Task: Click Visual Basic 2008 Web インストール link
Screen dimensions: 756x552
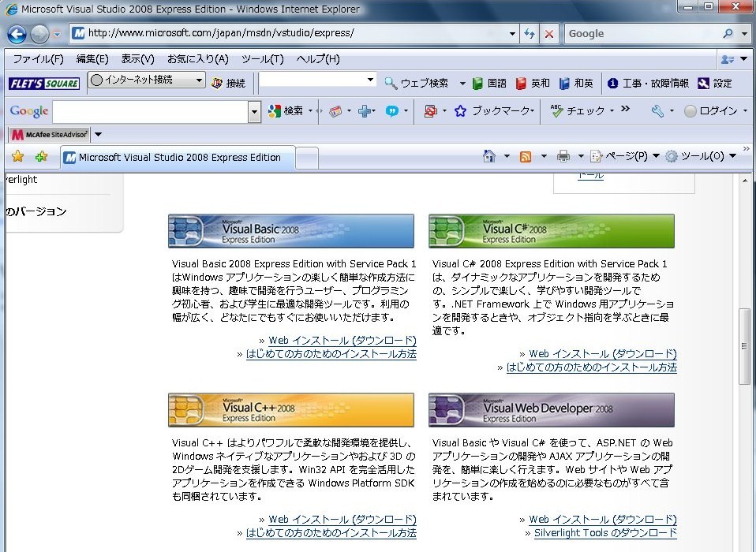Action: tap(342, 341)
